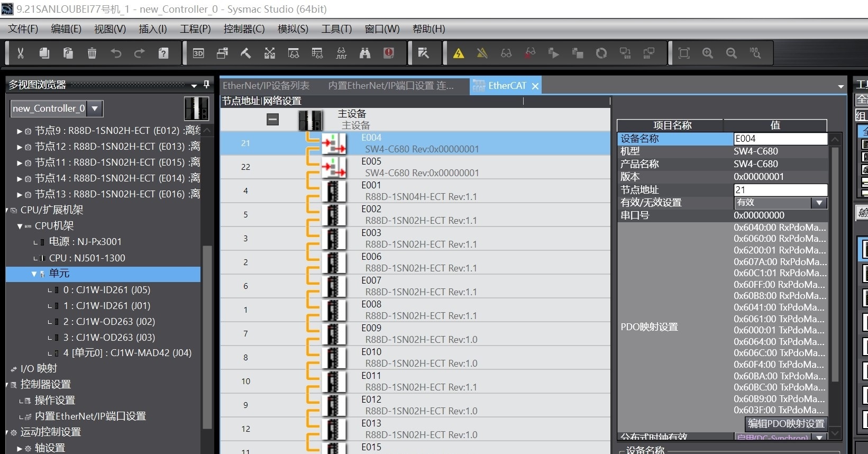This screenshot has height=454, width=868.
Task: Select unit CJ1W-MAD42 (J04)
Action: point(127,353)
